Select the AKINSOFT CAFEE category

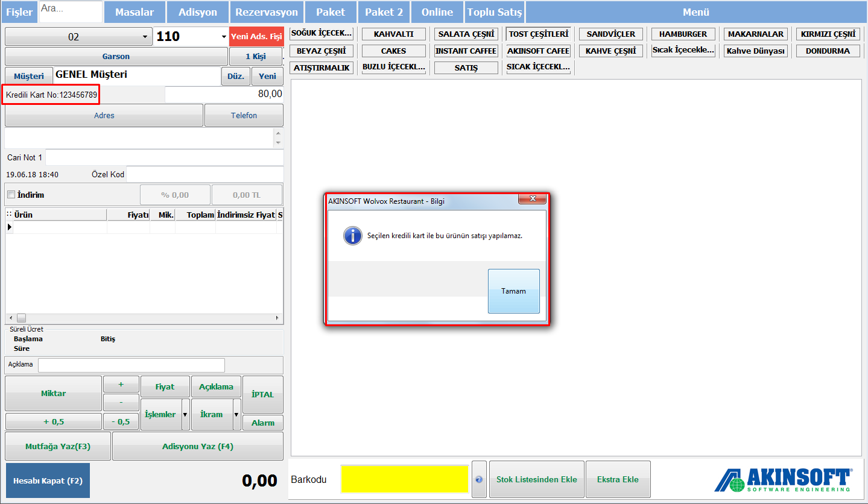click(539, 51)
